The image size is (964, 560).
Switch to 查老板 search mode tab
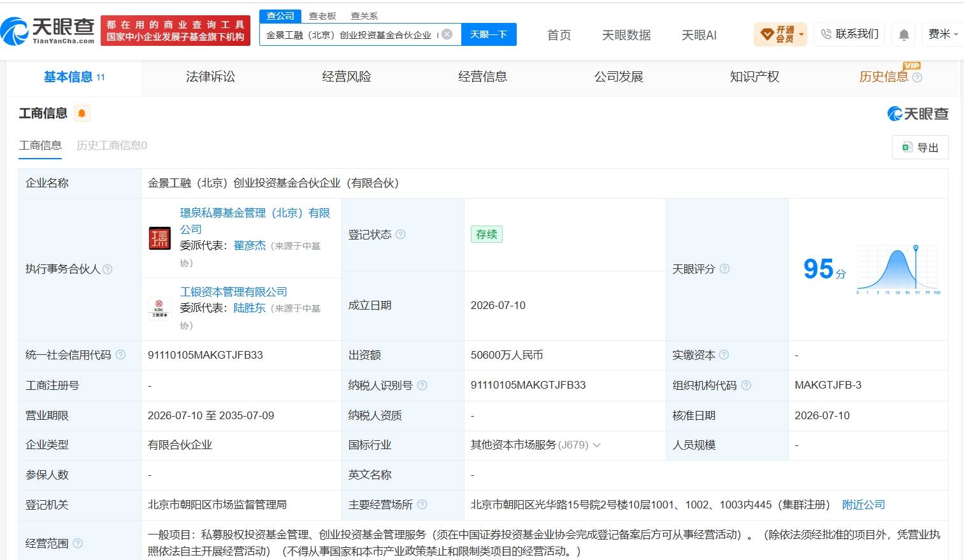point(322,16)
